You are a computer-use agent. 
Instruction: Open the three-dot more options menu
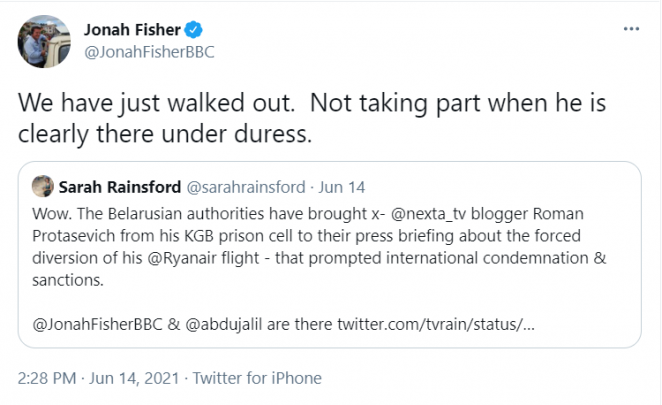tap(631, 29)
